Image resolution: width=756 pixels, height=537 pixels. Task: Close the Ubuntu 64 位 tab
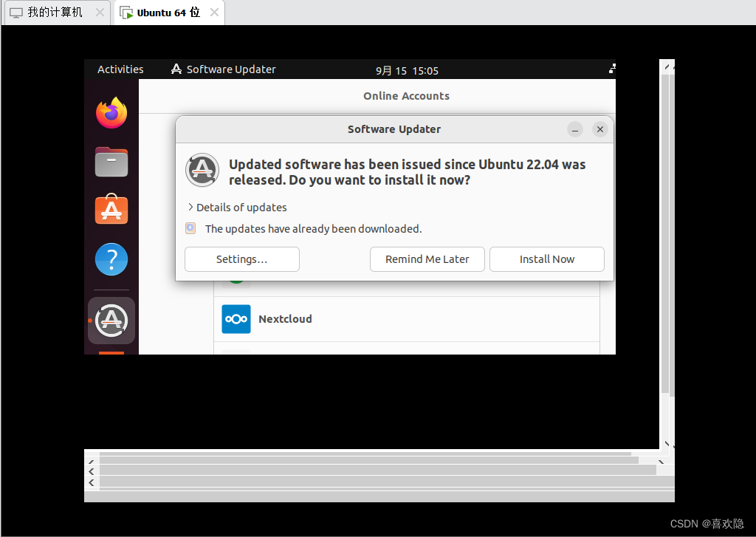pyautogui.click(x=215, y=13)
